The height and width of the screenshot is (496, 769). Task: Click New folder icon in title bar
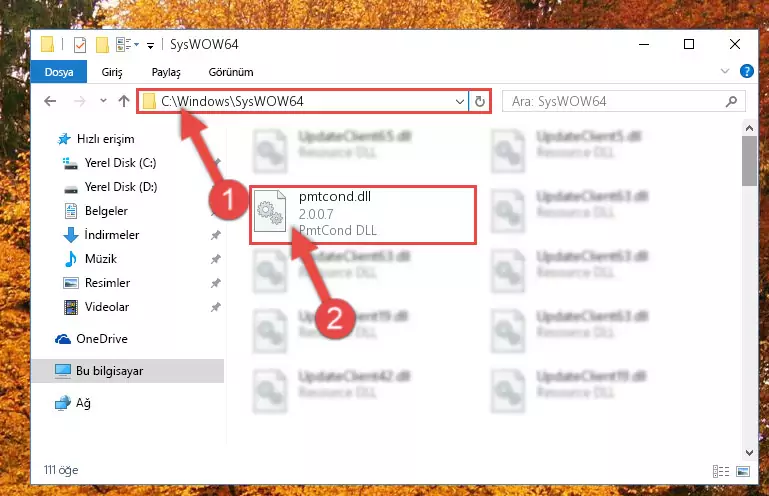[102, 45]
